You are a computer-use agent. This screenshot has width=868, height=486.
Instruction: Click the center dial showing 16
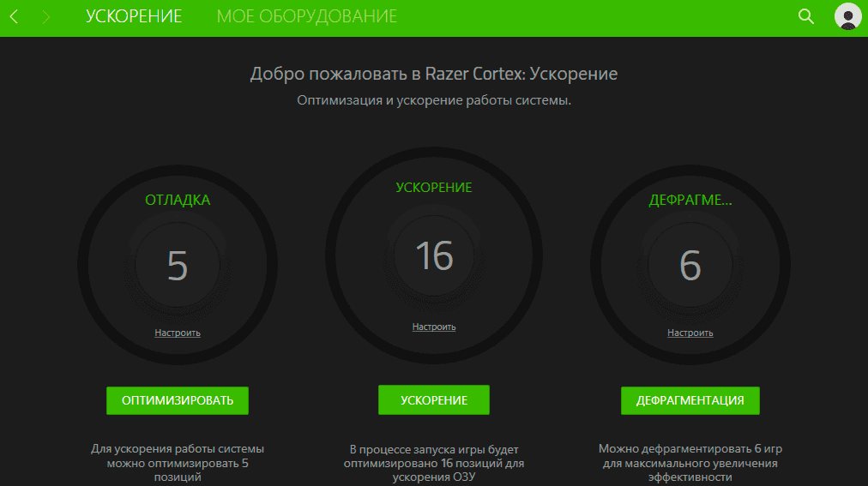434,256
